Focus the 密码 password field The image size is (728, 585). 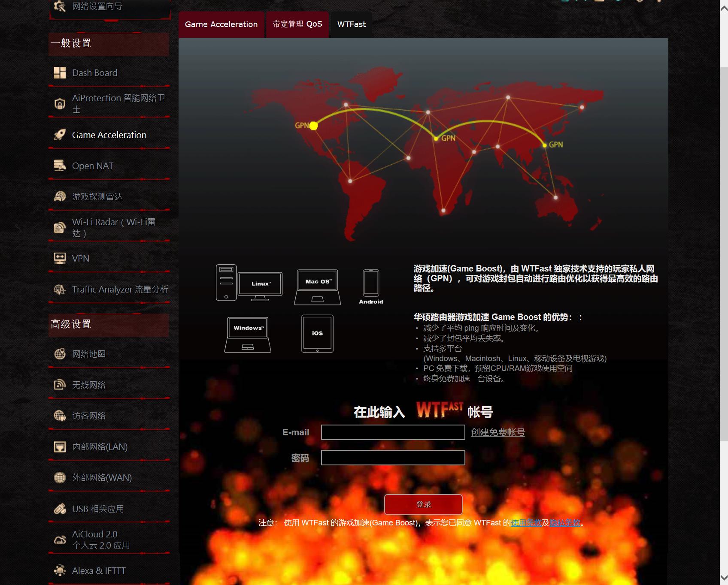(x=393, y=458)
